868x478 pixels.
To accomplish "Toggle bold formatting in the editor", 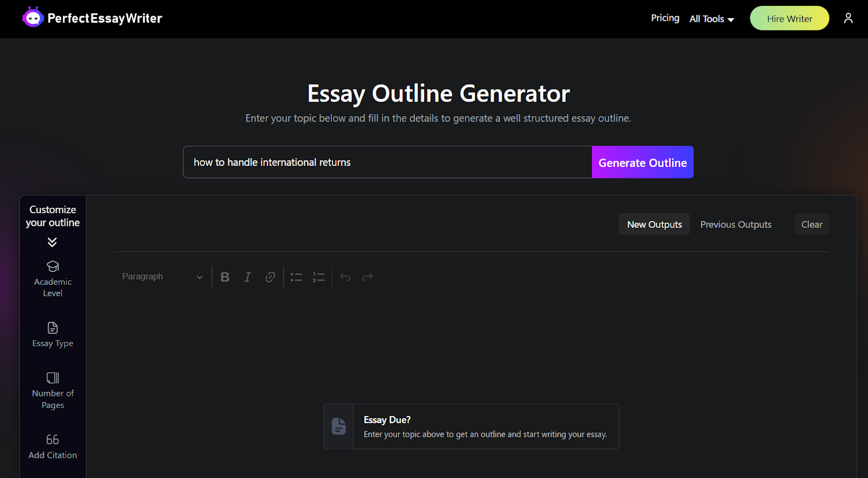I will click(225, 277).
